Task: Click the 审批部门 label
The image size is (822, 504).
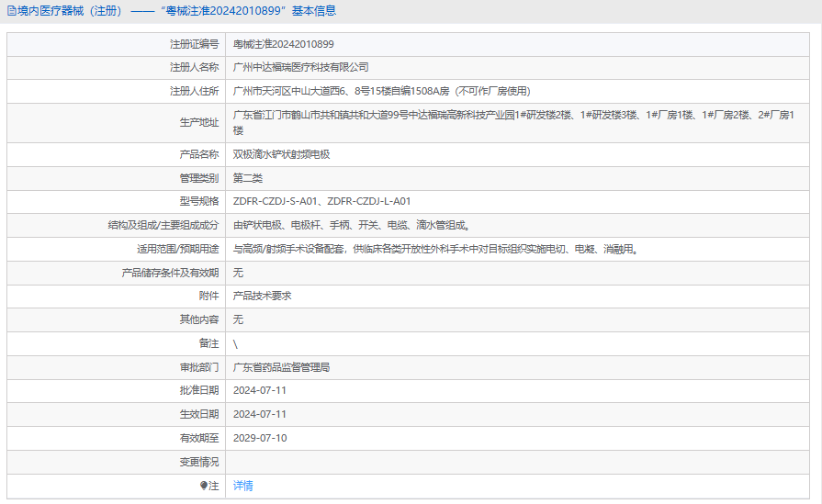Action: point(198,367)
